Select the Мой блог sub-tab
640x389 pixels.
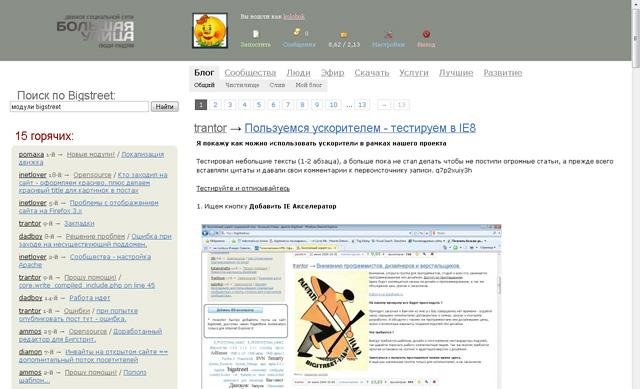(x=309, y=85)
